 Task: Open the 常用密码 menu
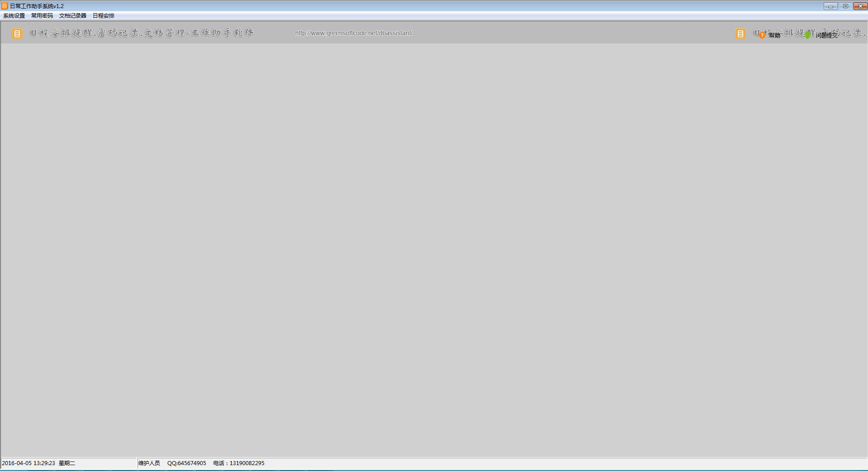coord(42,16)
